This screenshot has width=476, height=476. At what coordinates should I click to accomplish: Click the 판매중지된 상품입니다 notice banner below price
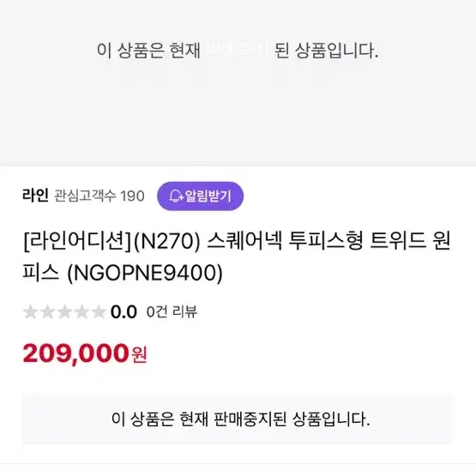[238, 419]
